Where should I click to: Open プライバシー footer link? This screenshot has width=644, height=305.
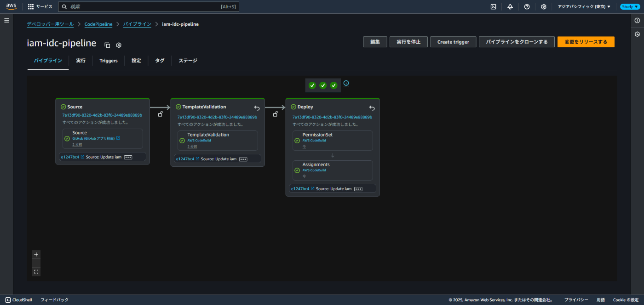click(576, 300)
